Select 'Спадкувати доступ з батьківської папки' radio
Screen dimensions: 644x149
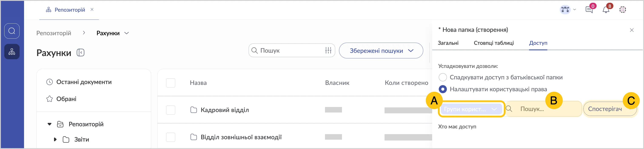point(443,77)
